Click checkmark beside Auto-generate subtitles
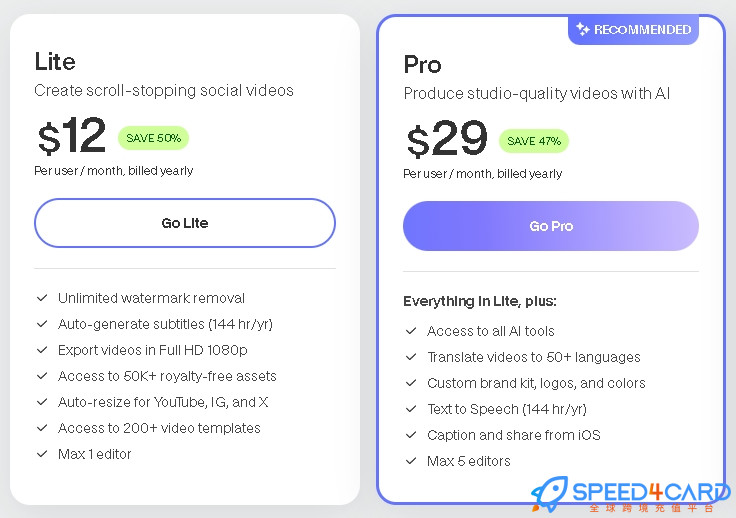Viewport: 736px width, 518px height. (42, 324)
